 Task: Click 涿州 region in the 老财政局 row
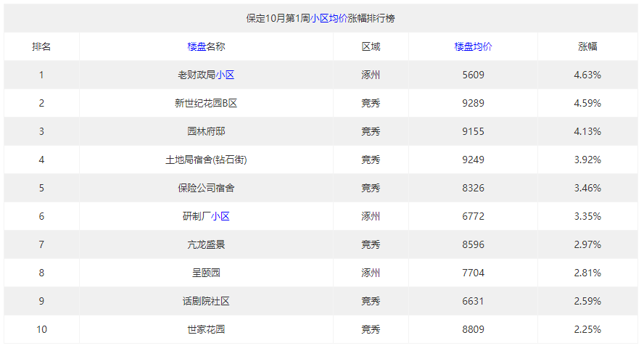pos(371,75)
